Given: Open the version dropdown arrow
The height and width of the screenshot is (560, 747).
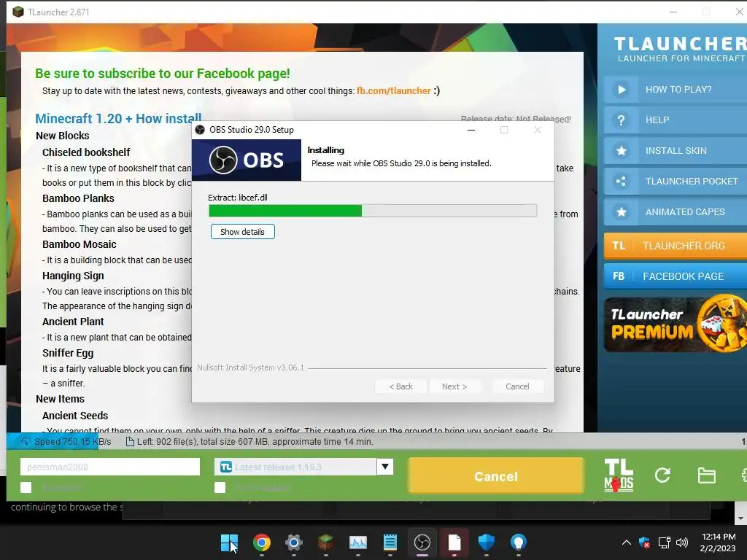Looking at the screenshot, I should pos(385,467).
